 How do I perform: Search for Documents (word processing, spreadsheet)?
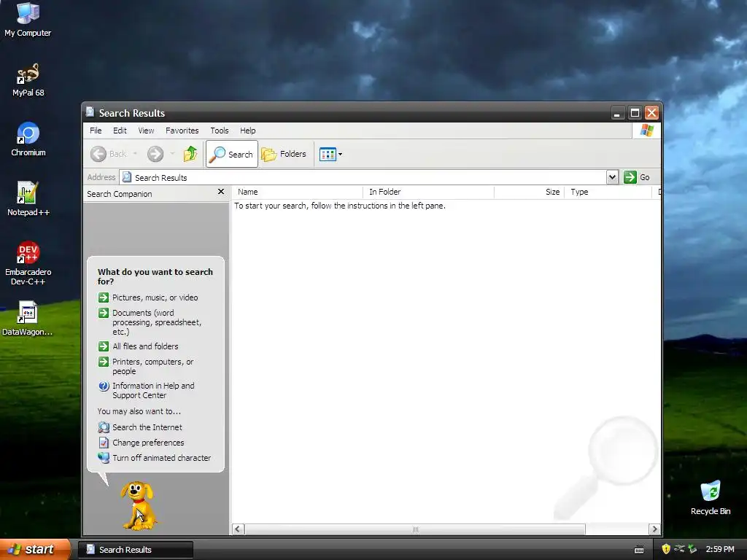click(150, 322)
